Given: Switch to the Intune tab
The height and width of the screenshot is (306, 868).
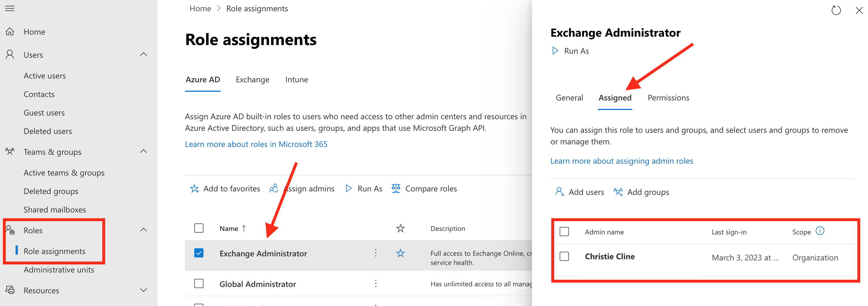Looking at the screenshot, I should [297, 80].
